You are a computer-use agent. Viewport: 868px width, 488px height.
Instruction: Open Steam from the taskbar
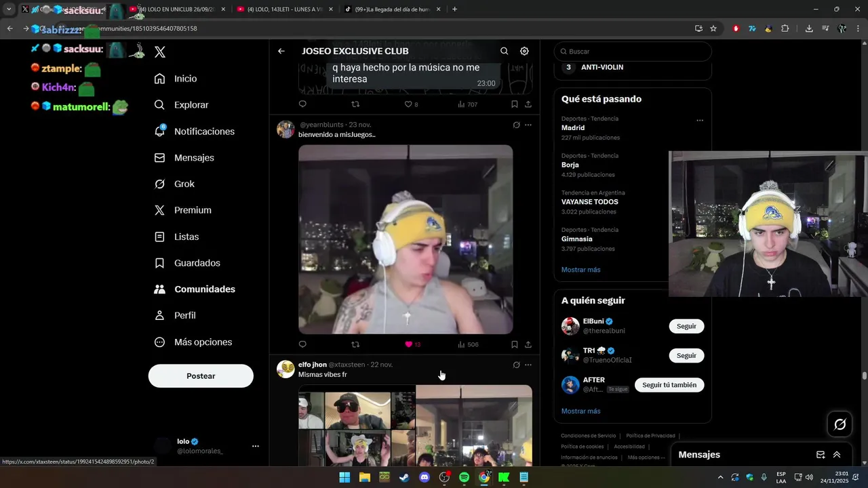click(404, 477)
